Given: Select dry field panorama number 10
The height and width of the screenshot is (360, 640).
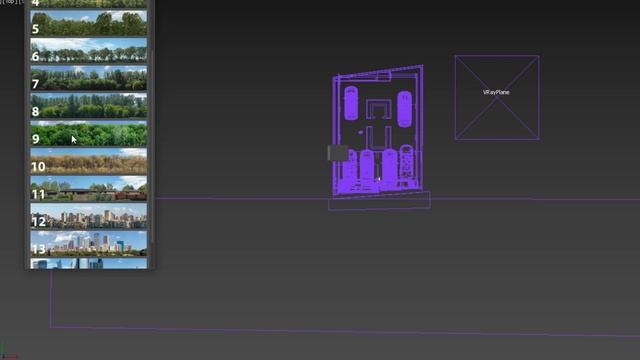Looking at the screenshot, I should click(x=89, y=161).
